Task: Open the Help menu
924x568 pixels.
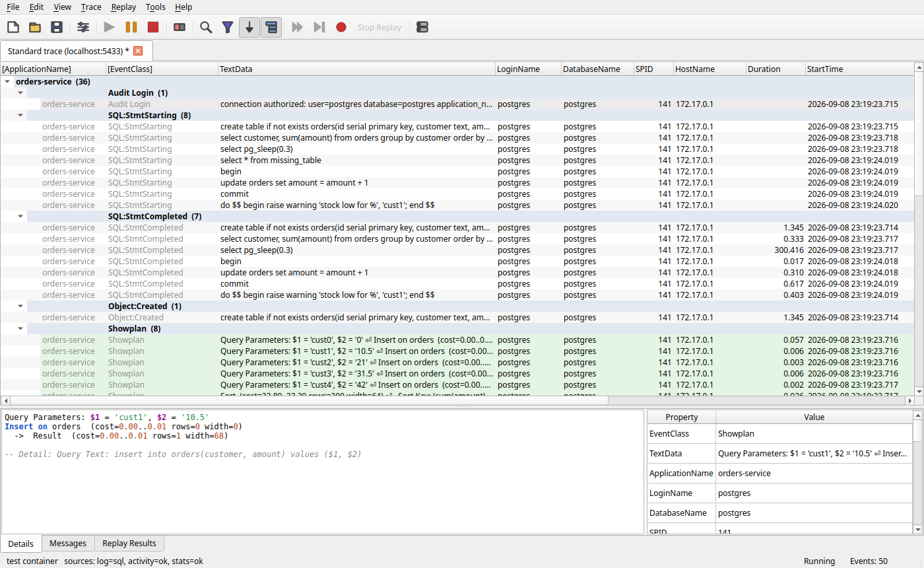Action: 183,7
